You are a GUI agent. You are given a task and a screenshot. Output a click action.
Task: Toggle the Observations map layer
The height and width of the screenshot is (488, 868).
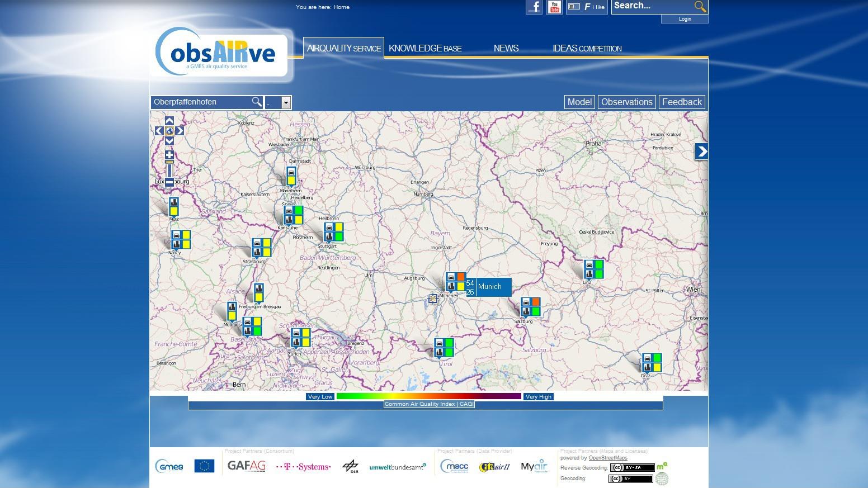click(x=626, y=102)
